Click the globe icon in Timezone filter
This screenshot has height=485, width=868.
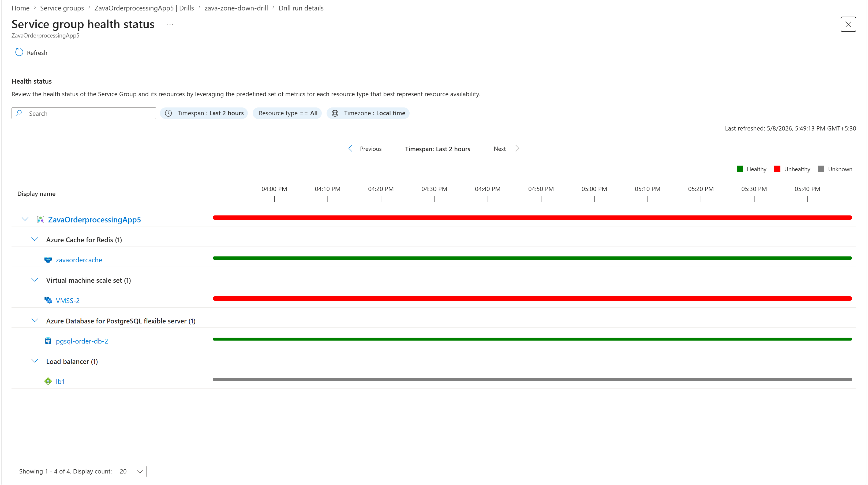tap(335, 113)
